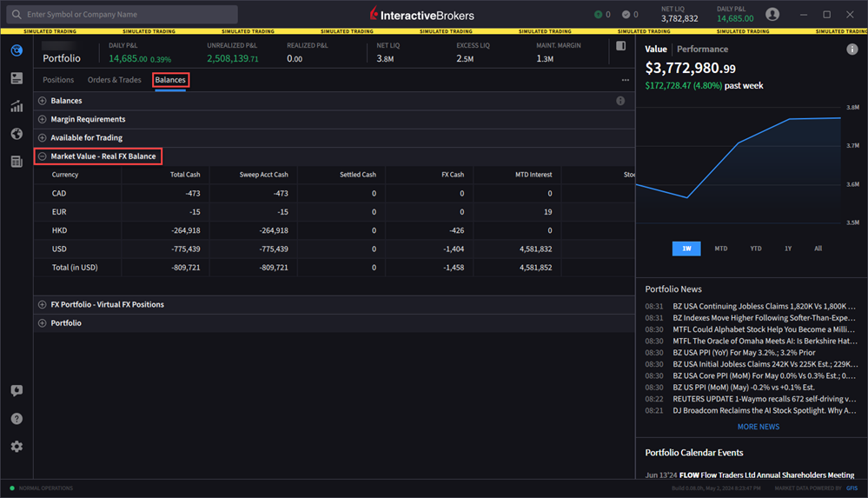
Task: Select the CAD currency row
Action: pyautogui.click(x=334, y=193)
